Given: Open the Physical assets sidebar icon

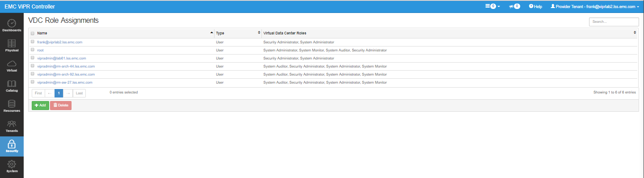Looking at the screenshot, I should [x=12, y=46].
